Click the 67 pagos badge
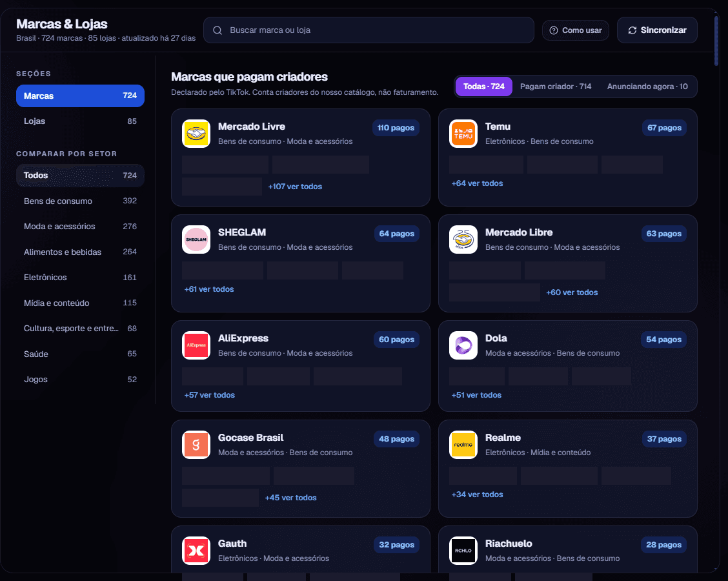728x581 pixels. [x=664, y=128]
